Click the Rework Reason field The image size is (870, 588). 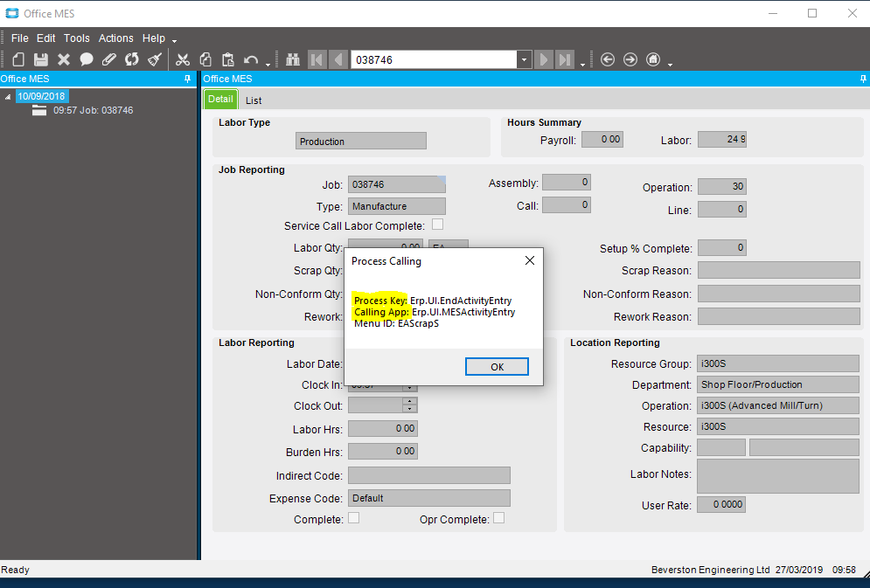(x=778, y=316)
